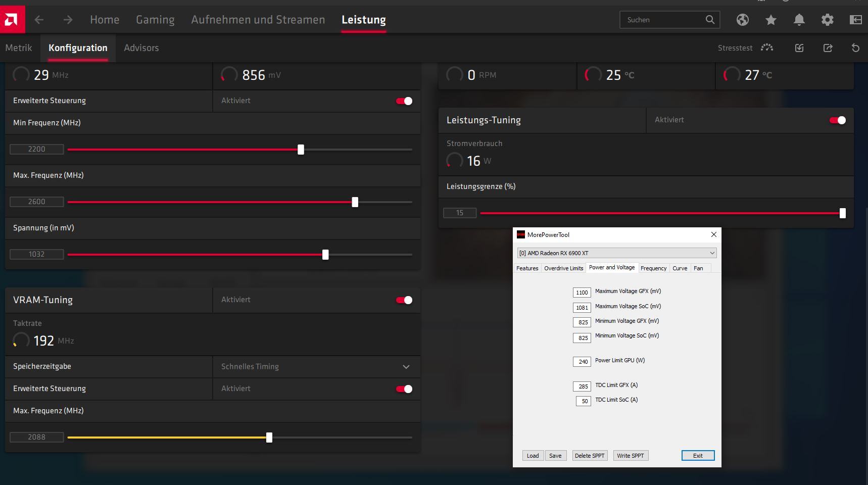Click the Load button
868x485 pixels.
point(533,456)
